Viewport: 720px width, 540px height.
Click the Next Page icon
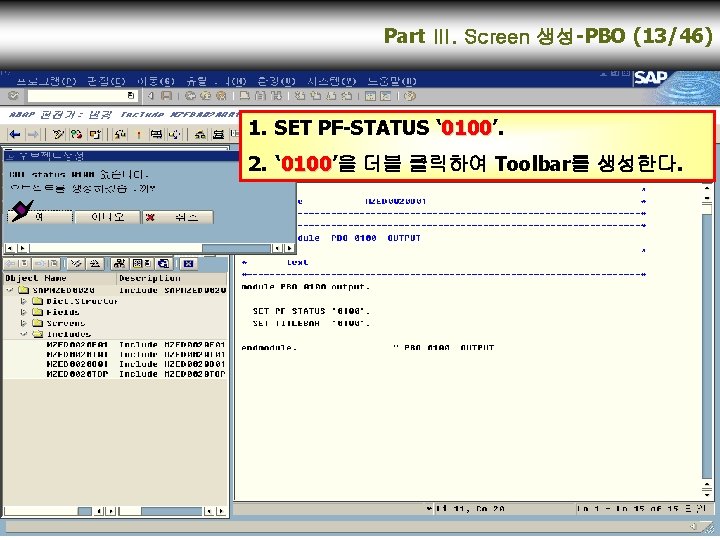[332, 96]
